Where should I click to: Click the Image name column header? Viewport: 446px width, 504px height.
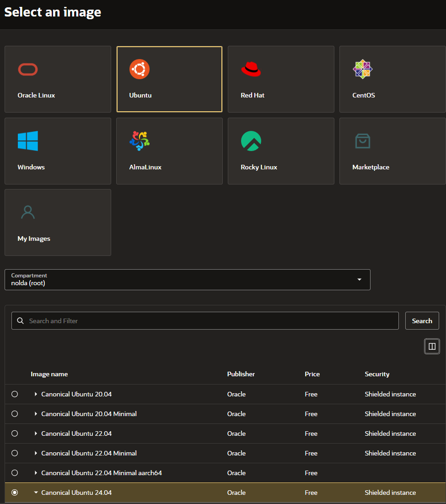[49, 374]
